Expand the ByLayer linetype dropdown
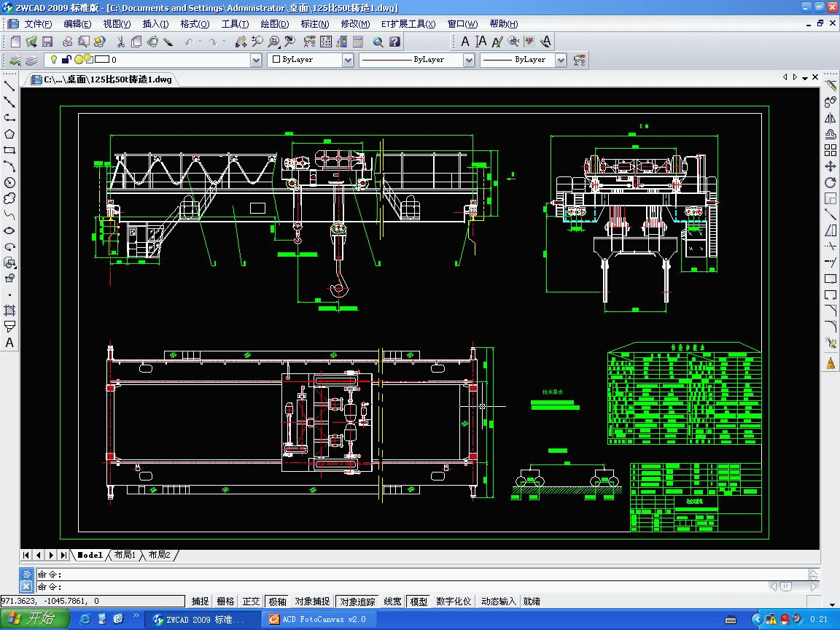Image resolution: width=840 pixels, height=630 pixels. pos(469,61)
